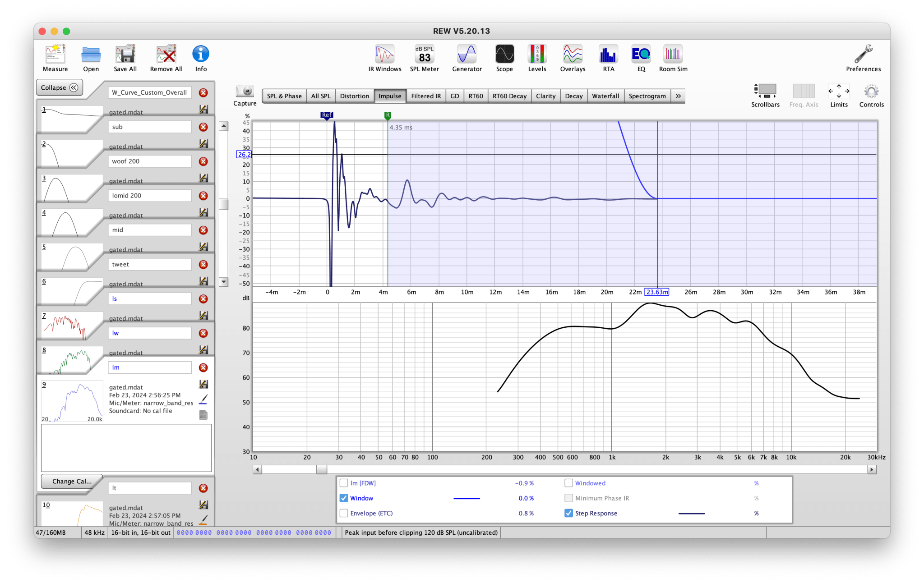Click the measurement 9 notes text area
Screen dimensions: 924x583
pyautogui.click(x=126, y=448)
